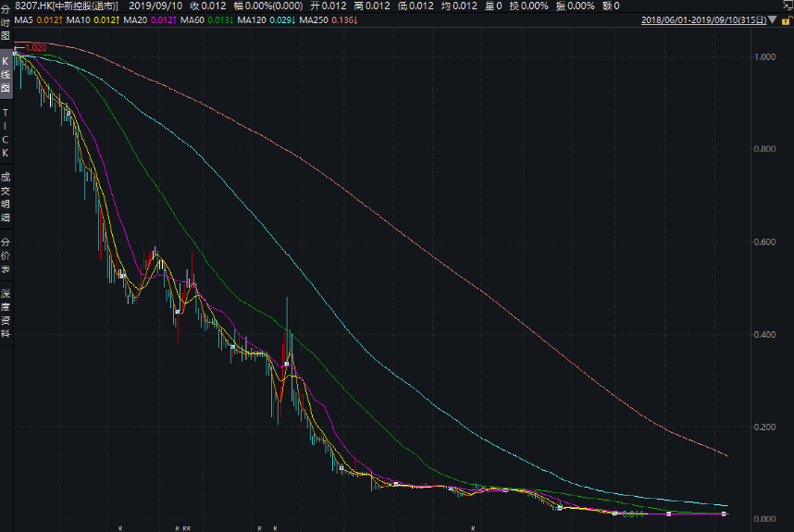794x532 pixels.
Task: Click the 收 0.012 closing price
Action: point(208,6)
